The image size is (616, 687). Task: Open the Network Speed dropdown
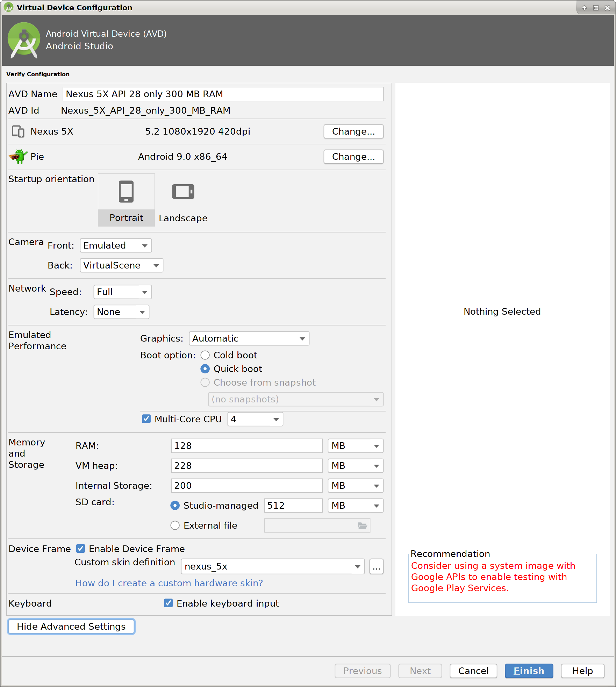click(122, 292)
